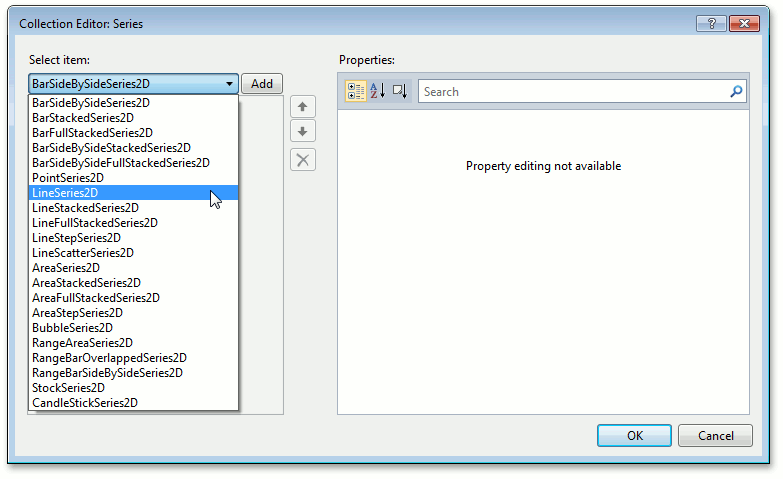Click the categorized view icon in Properties
The width and height of the screenshot is (783, 479).
pos(356,91)
